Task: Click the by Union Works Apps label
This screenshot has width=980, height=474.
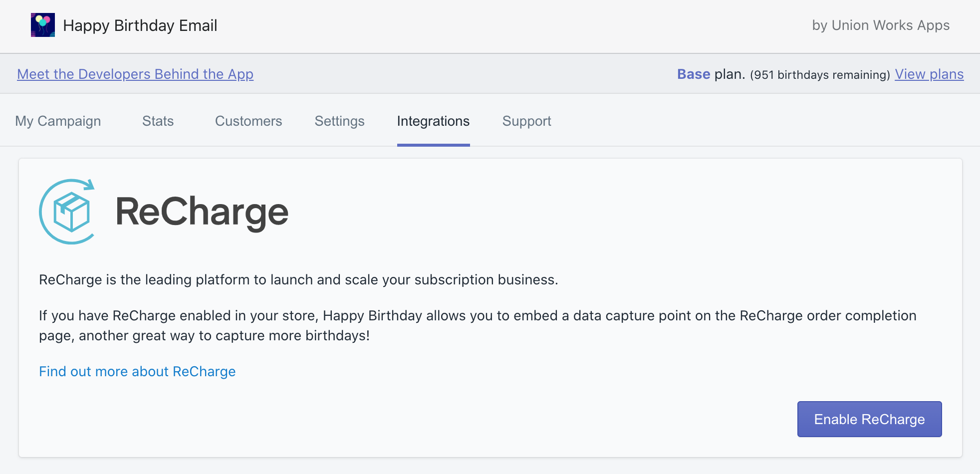Action: (881, 25)
